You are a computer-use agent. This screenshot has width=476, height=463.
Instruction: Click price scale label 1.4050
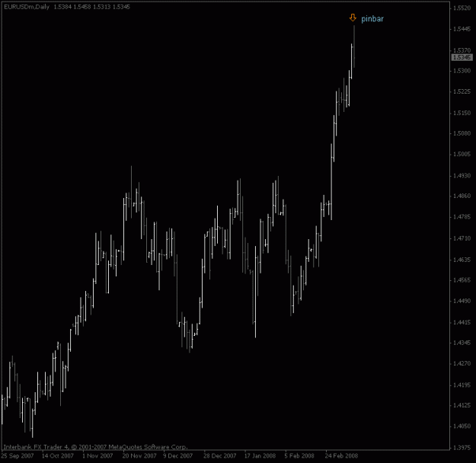point(462,426)
